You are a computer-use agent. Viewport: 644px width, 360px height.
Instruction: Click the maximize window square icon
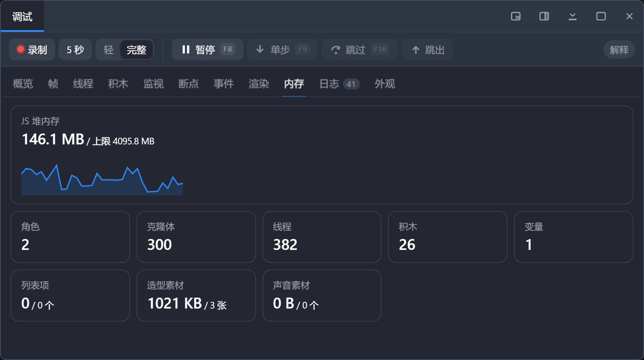click(601, 16)
